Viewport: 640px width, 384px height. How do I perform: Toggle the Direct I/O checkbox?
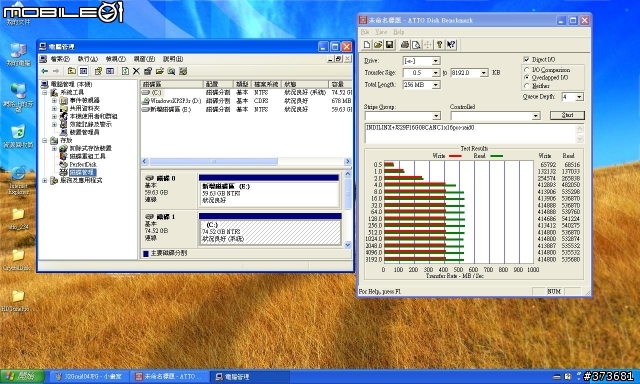[526, 60]
